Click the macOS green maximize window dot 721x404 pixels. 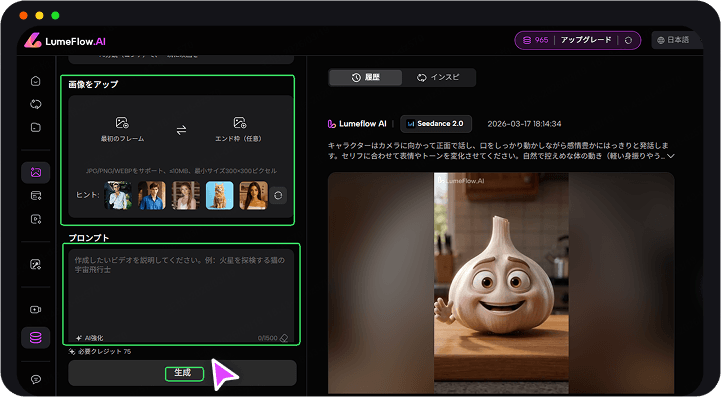pyautogui.click(x=55, y=16)
